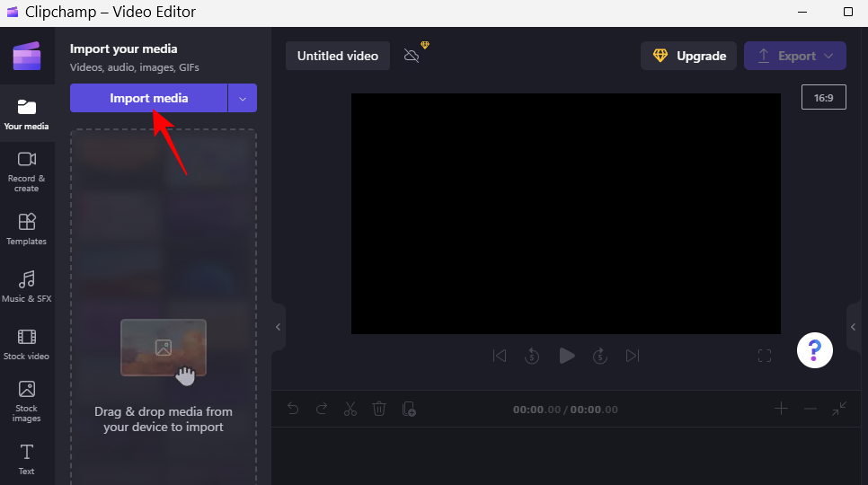Change the 16:9 aspect ratio

coord(823,97)
